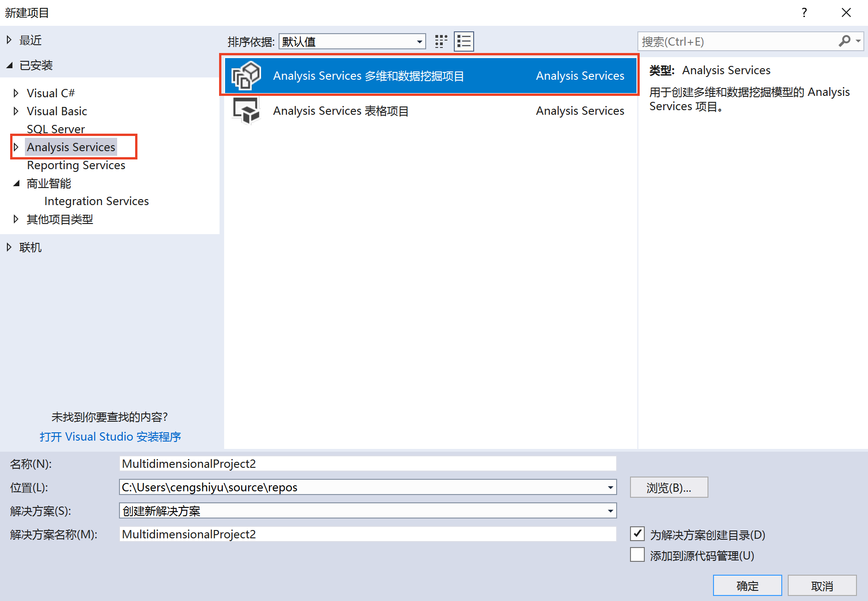Select the 其他项目类型 label
Image resolution: width=868 pixels, height=601 pixels.
60,219
